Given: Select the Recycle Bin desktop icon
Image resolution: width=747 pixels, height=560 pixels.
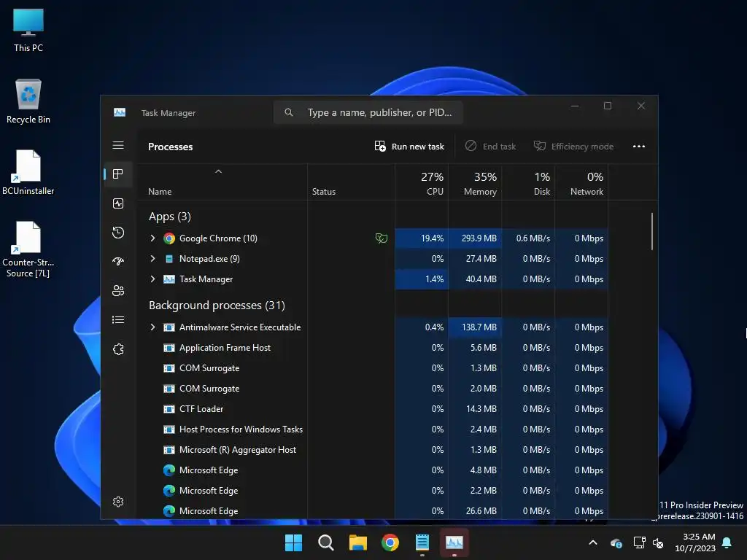Looking at the screenshot, I should click(x=28, y=101).
